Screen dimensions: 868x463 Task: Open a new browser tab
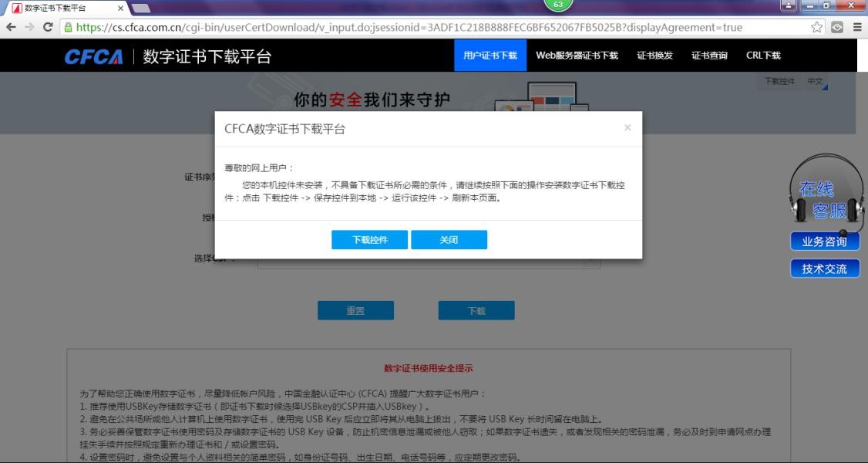140,8
